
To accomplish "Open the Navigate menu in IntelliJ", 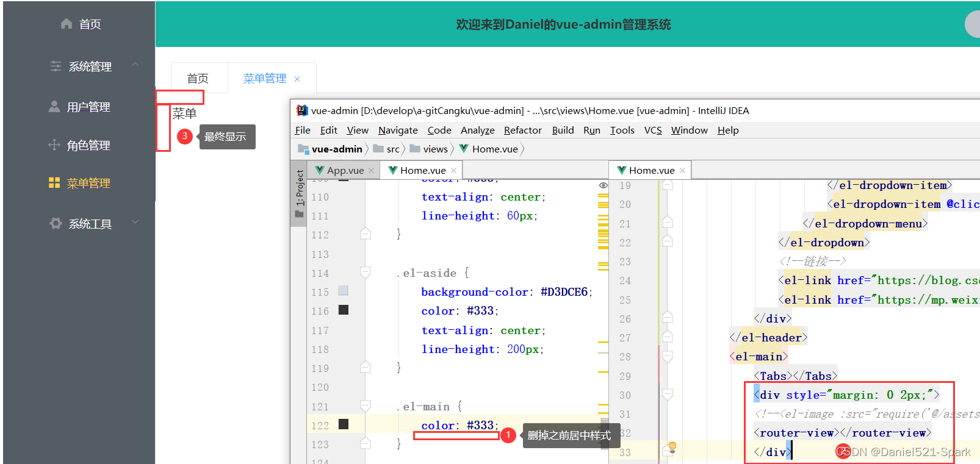I will point(398,130).
